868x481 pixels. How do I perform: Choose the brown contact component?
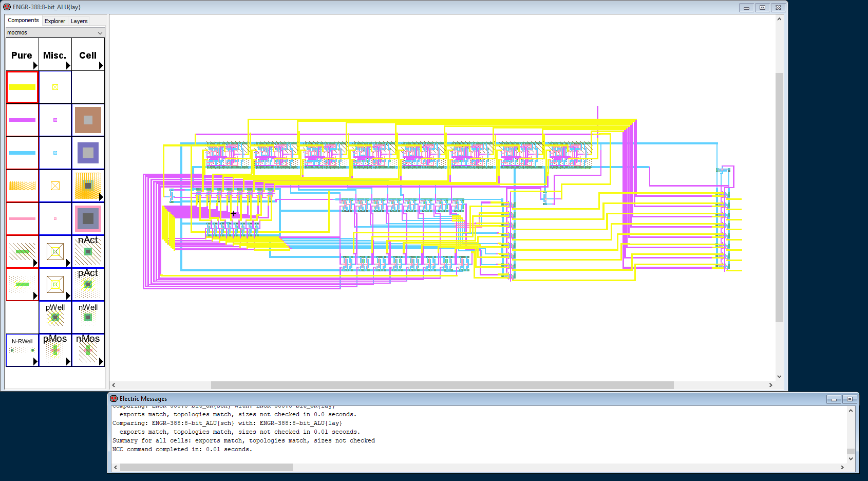(88, 120)
